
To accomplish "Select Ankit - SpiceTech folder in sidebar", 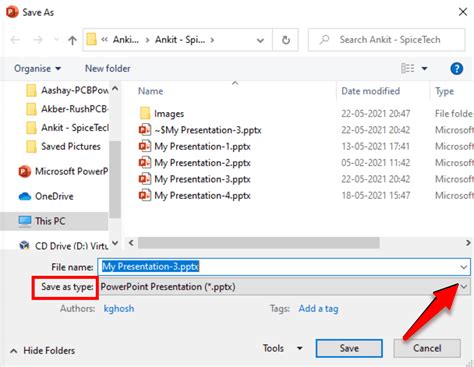I will 67,128.
